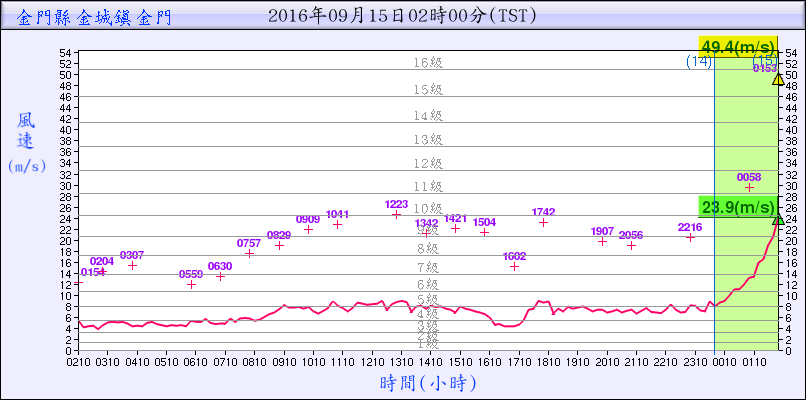806x400 pixels.
Task: Click the 16級 wind scale label
Action: click(x=428, y=62)
